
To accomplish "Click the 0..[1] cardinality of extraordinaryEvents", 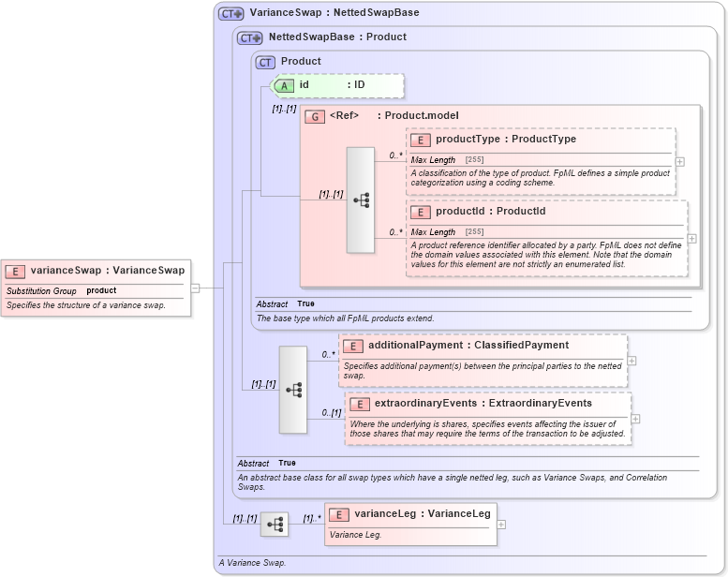I will coord(332,413).
